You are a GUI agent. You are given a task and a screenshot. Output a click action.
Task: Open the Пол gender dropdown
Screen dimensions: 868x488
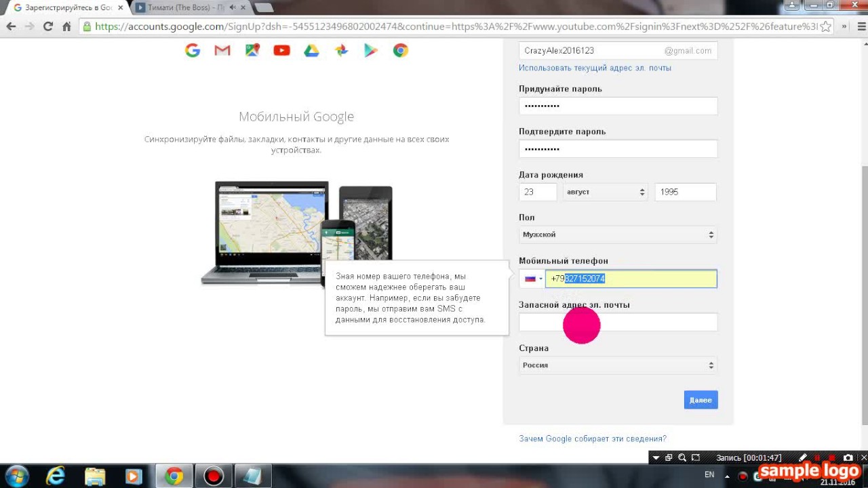coord(618,235)
